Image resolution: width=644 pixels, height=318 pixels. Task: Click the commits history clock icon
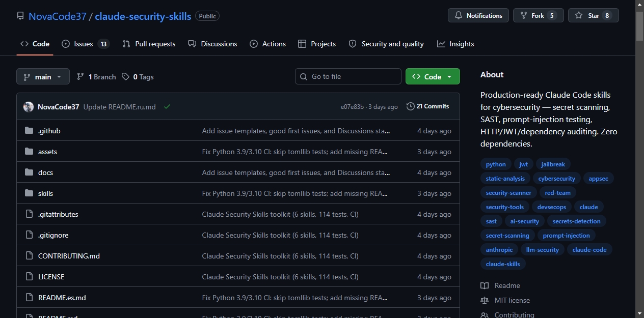click(411, 106)
